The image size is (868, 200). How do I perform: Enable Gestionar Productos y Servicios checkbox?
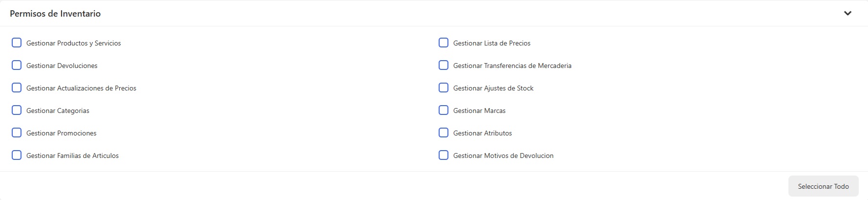click(17, 43)
